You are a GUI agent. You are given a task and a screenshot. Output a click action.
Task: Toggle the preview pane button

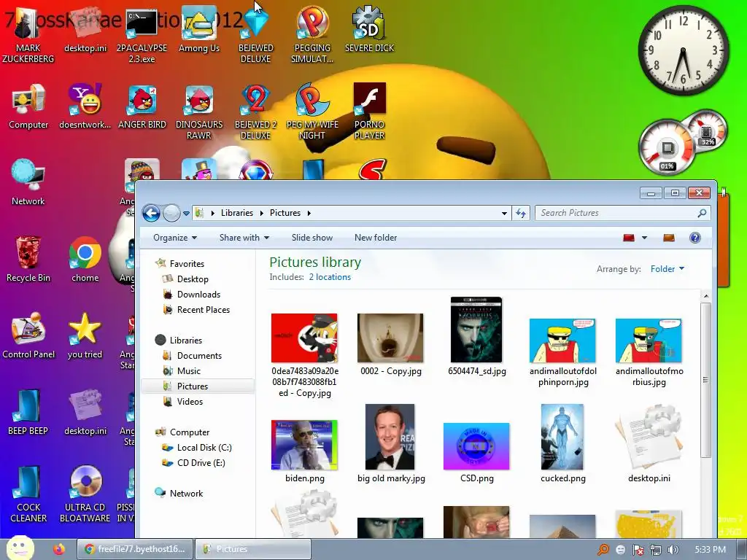click(x=669, y=238)
